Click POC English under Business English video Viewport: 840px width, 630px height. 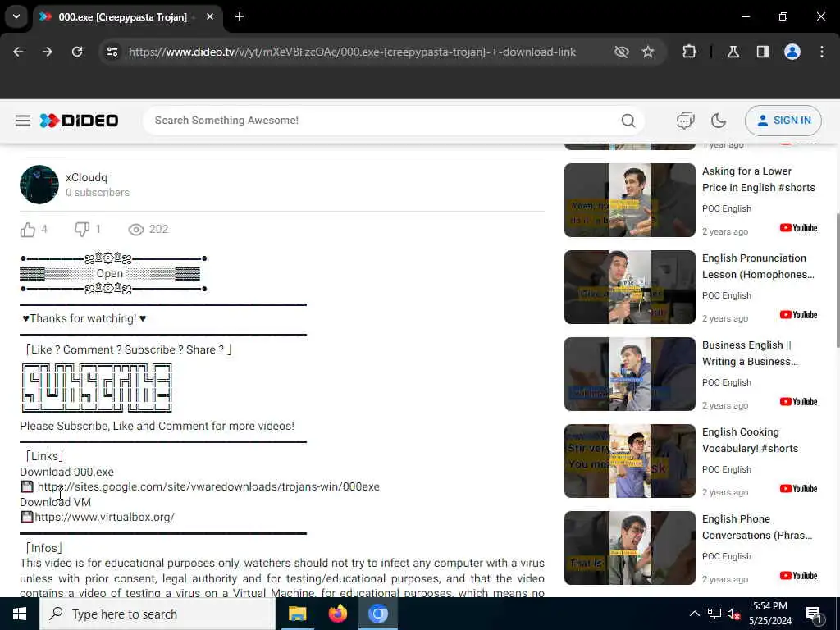727,382
